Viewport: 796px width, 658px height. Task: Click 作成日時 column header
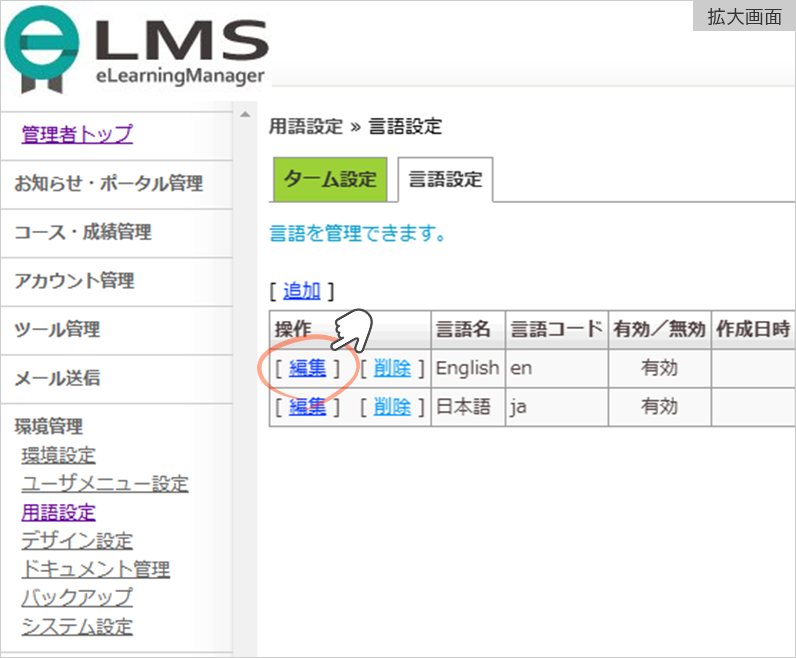(x=753, y=330)
